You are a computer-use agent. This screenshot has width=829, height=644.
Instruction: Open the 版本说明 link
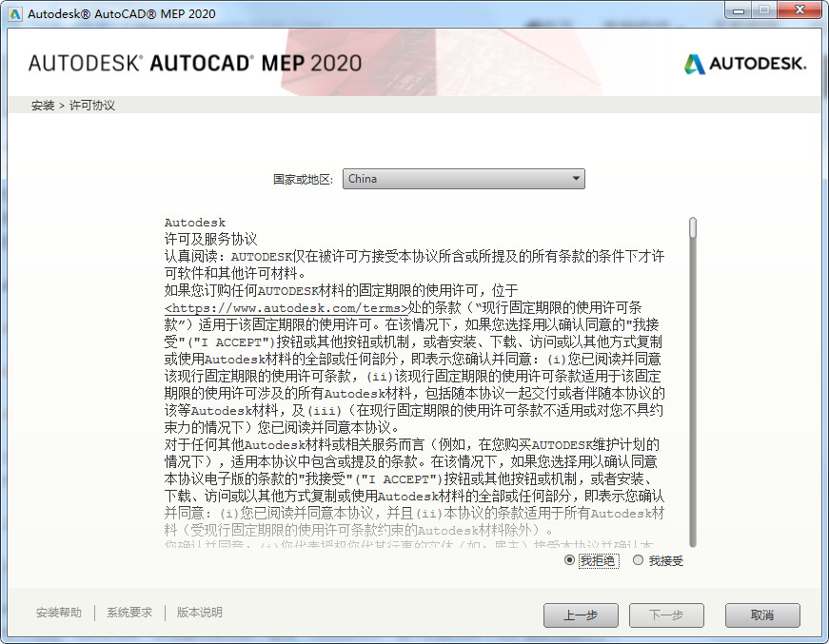199,613
